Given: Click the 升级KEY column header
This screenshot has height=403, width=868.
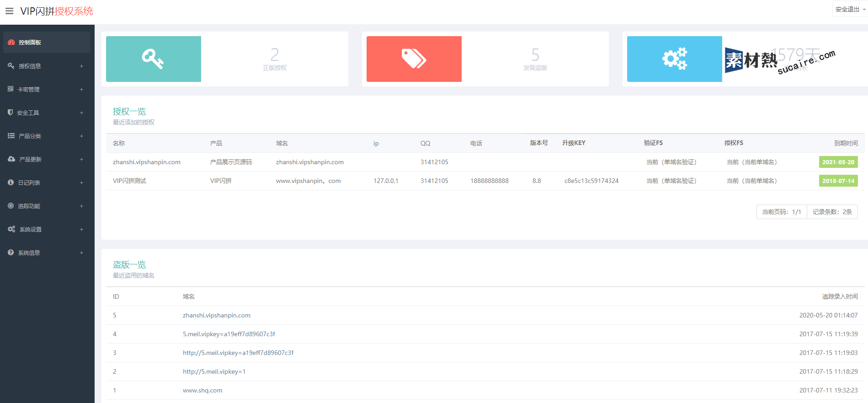Looking at the screenshot, I should pyautogui.click(x=574, y=143).
